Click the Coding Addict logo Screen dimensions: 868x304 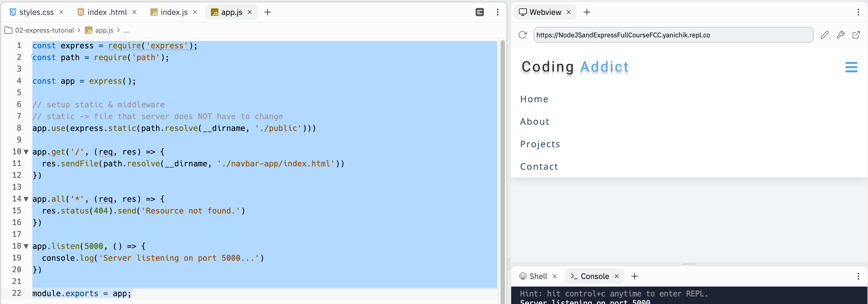[575, 67]
